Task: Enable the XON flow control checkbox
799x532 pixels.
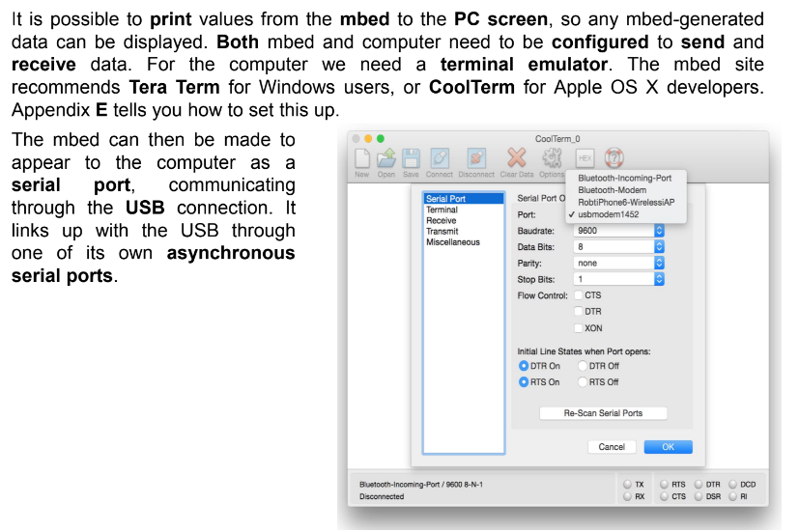Action: 580,328
